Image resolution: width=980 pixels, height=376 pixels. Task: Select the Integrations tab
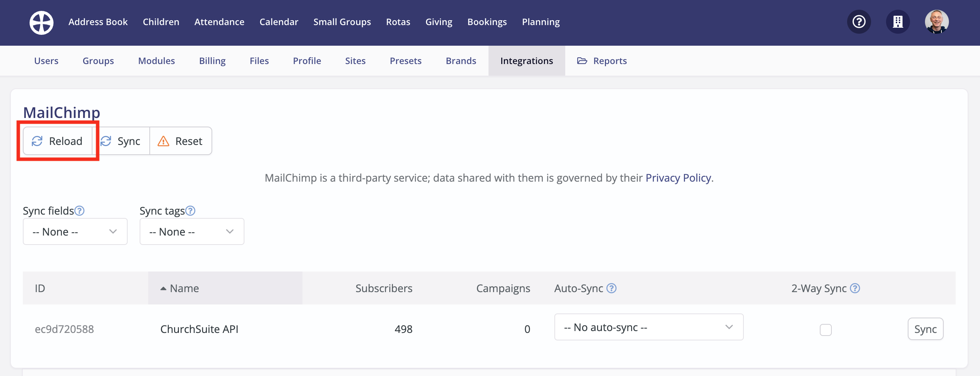click(x=527, y=61)
